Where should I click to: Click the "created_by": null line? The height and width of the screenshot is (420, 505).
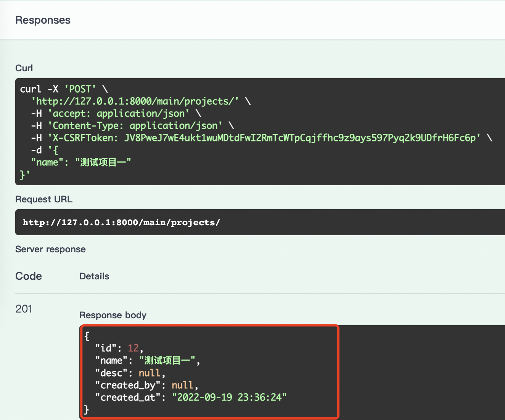pyautogui.click(x=146, y=385)
